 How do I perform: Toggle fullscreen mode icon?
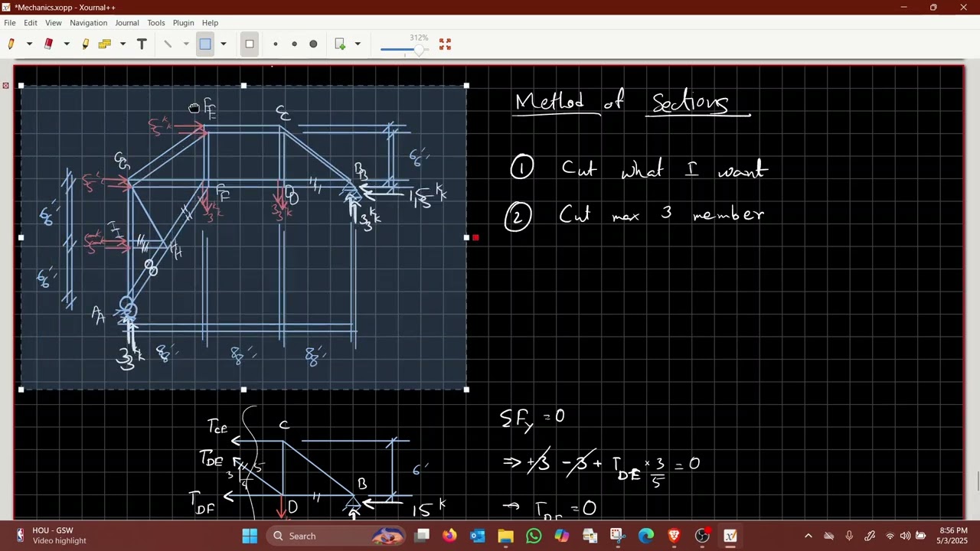(445, 44)
